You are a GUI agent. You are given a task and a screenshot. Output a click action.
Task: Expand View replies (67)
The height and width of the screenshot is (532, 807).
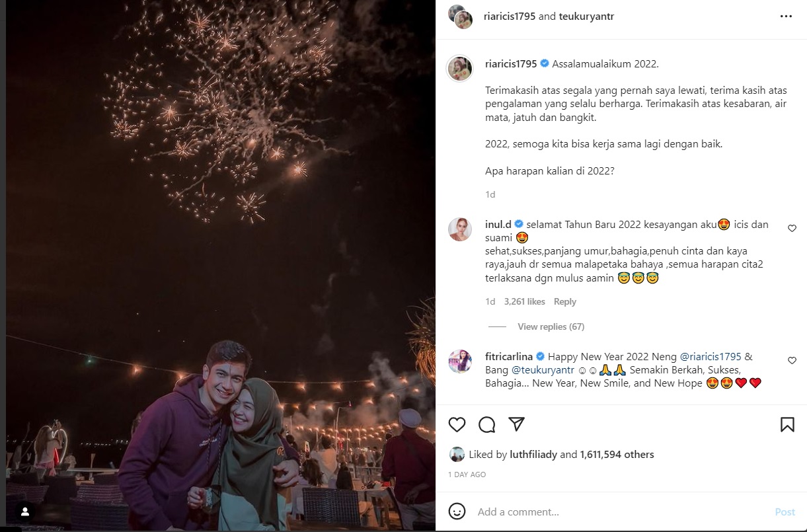click(551, 326)
